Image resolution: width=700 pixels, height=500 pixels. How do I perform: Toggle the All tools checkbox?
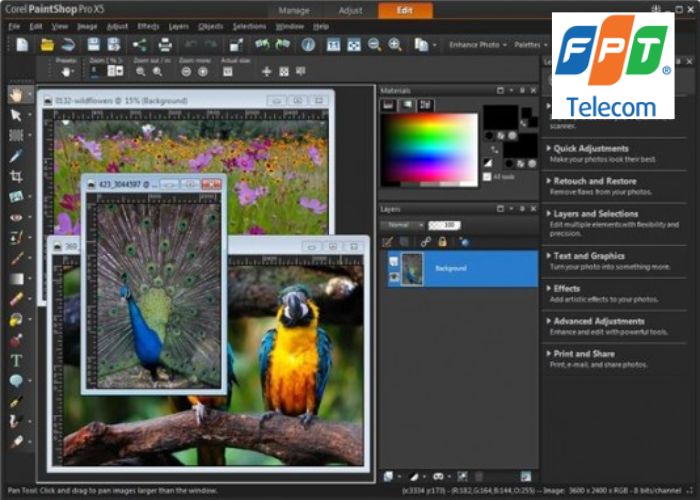click(487, 177)
